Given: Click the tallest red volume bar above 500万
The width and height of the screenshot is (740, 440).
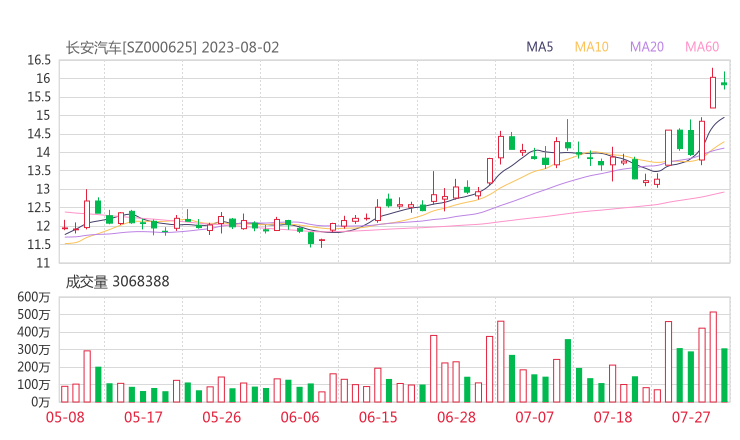Looking at the screenshot, I should tap(713, 357).
